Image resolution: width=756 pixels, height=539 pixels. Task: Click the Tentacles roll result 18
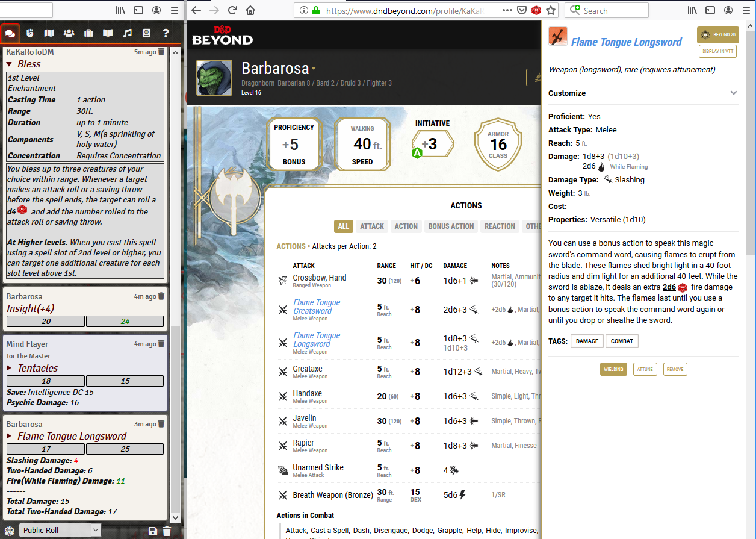(46, 381)
